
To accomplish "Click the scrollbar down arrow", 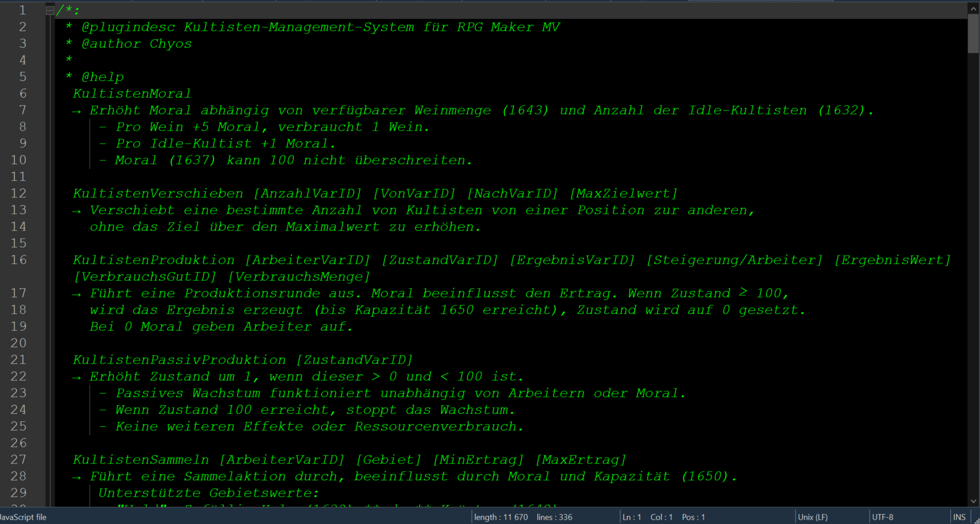I will tap(973, 501).
